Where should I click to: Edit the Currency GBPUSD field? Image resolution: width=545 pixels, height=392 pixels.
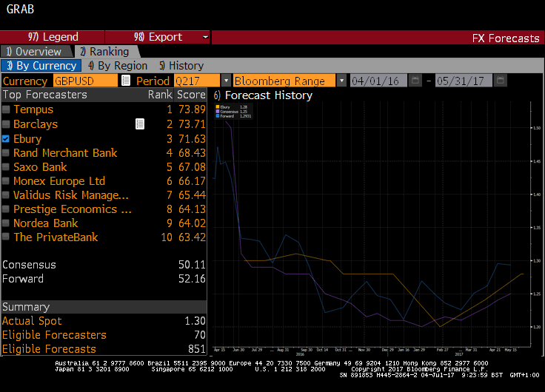(85, 81)
